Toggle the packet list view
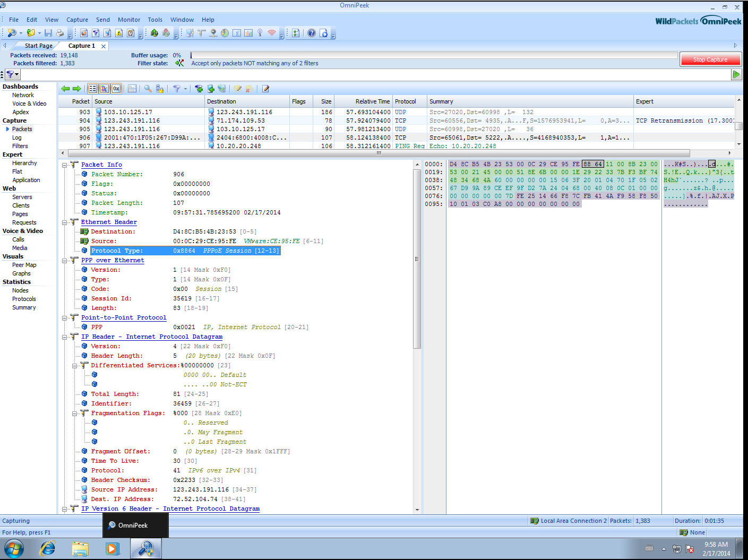Screen dimensions: 748x560 [x=93, y=89]
